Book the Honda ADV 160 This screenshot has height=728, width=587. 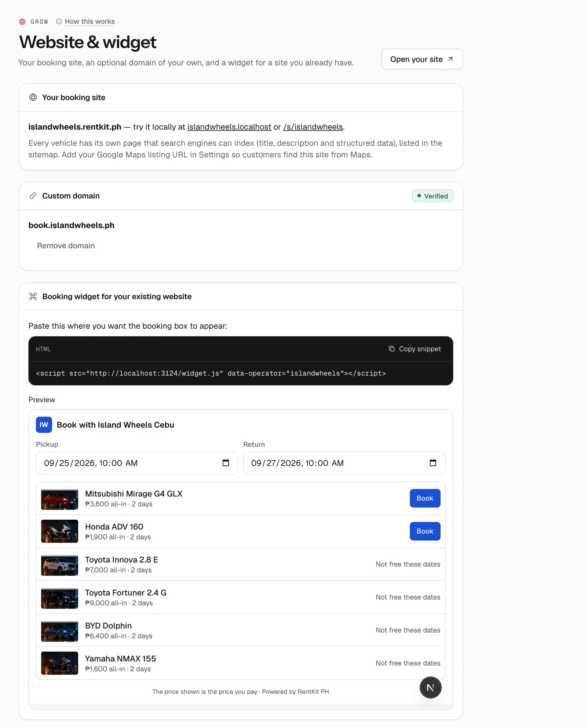pos(425,531)
